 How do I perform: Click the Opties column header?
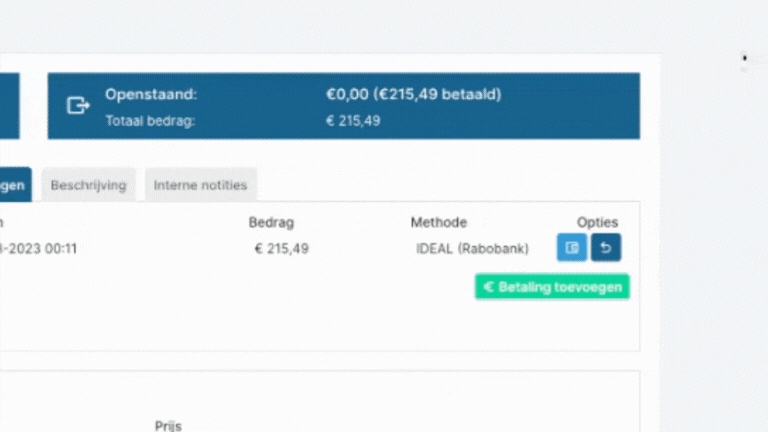point(598,222)
